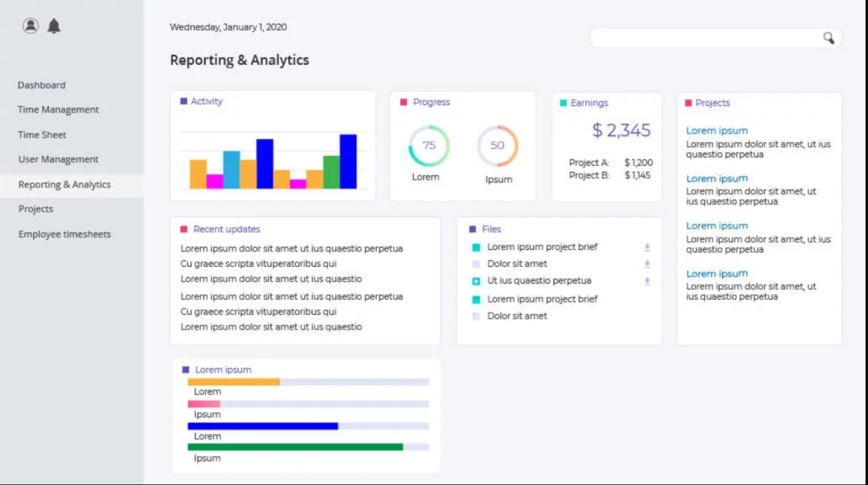Open the Projects section in the sidebar
868x485 pixels.
tap(36, 209)
